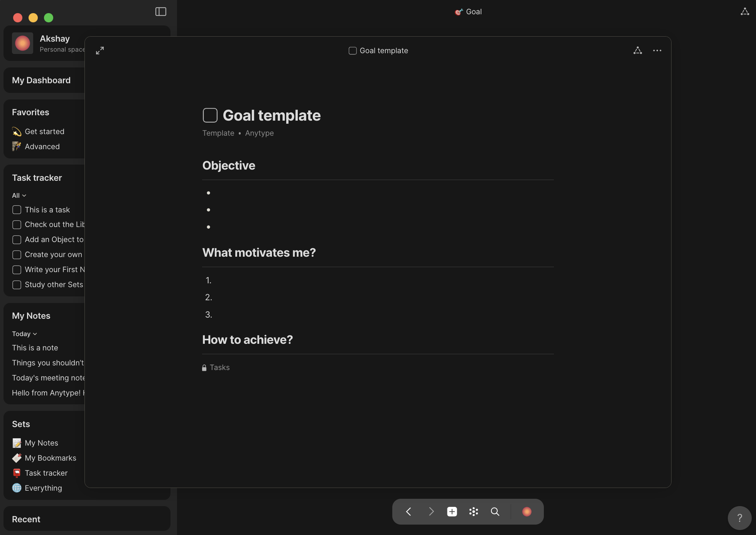Screen dimensions: 756x535
Task: Expand the 'All' filter in Task tracker
Action: pos(19,195)
